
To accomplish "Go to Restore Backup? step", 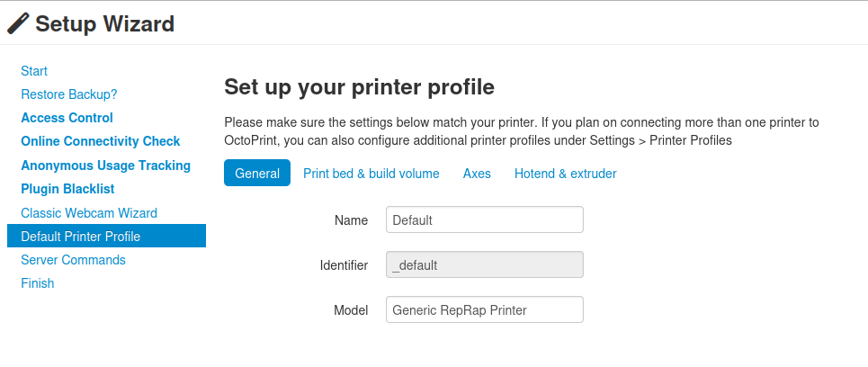I will [69, 94].
